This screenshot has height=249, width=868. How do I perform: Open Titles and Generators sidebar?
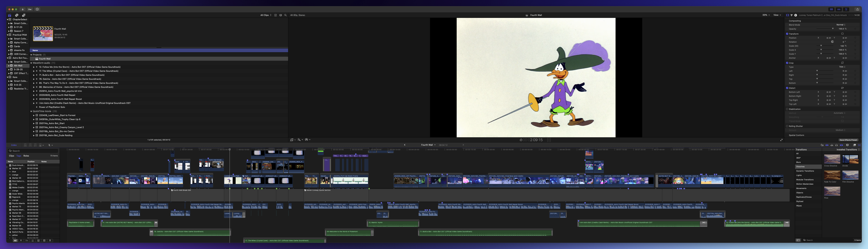[x=24, y=15]
